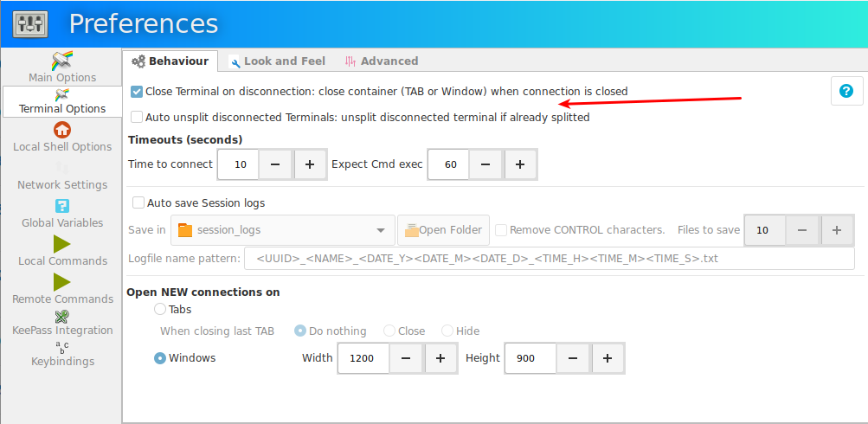The image size is (868, 424).
Task: Open Main Options sidebar icon
Action: 62,61
